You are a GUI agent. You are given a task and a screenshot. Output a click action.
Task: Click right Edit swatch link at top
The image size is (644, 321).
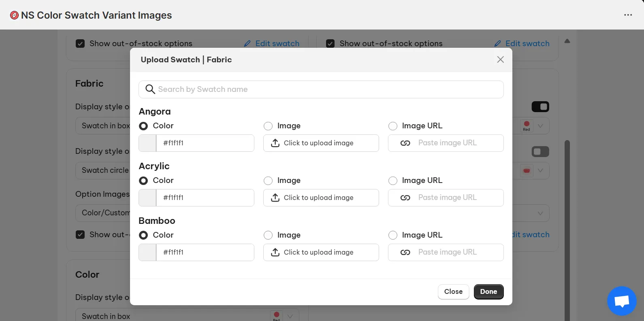click(x=527, y=43)
